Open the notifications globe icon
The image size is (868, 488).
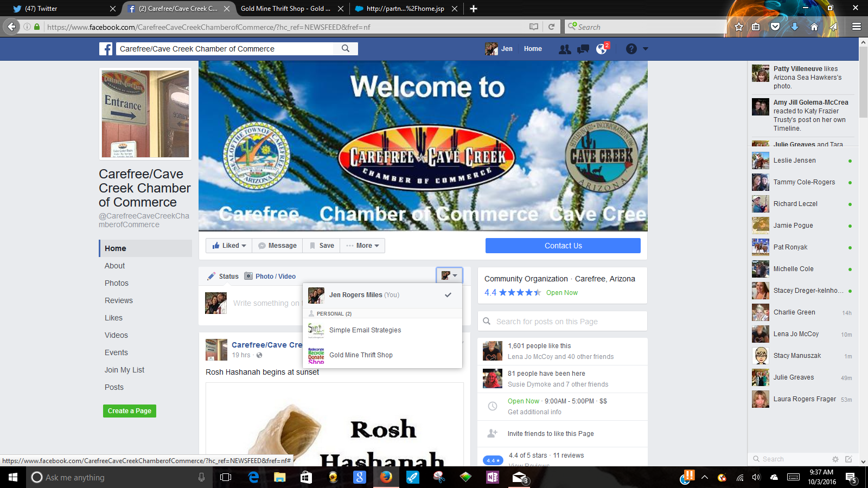pos(602,49)
